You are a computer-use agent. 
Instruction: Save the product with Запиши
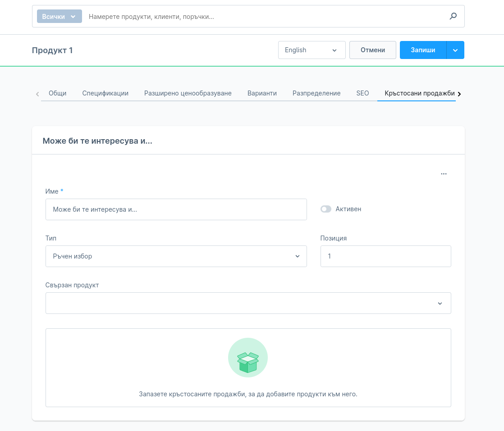pyautogui.click(x=423, y=50)
